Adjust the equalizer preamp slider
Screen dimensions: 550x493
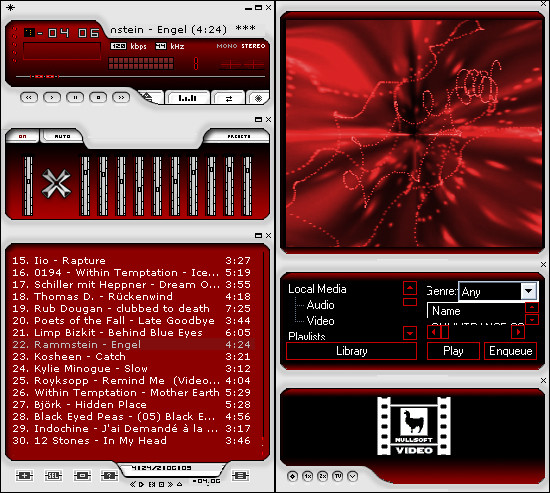(x=28, y=186)
